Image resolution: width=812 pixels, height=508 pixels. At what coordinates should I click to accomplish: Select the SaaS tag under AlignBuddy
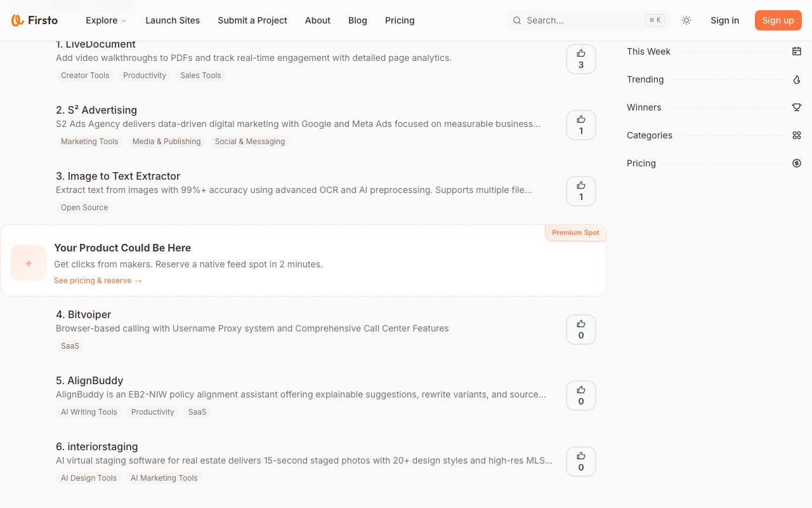(x=197, y=412)
